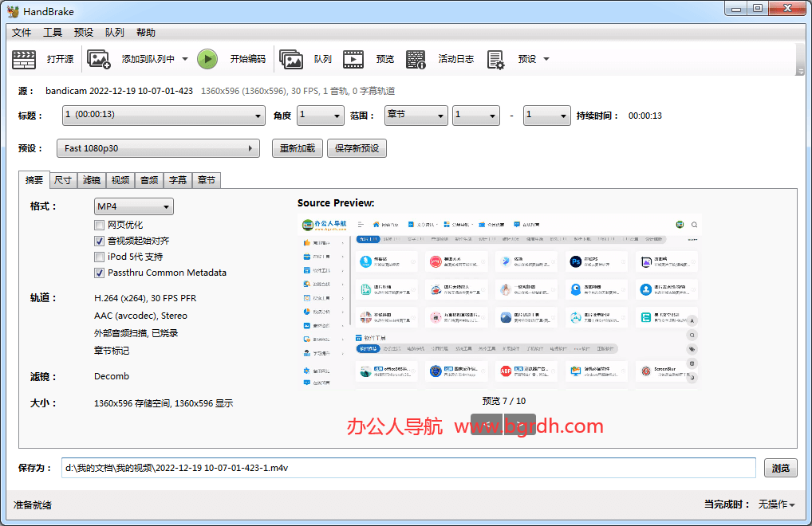The image size is (812, 526).
Task: Expand the MP4 format dropdown
Action: tap(133, 206)
